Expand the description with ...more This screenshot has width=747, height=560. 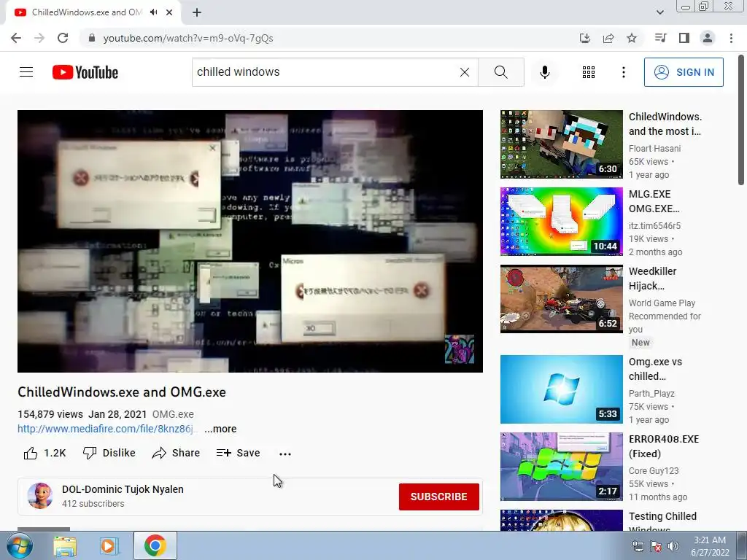point(220,429)
